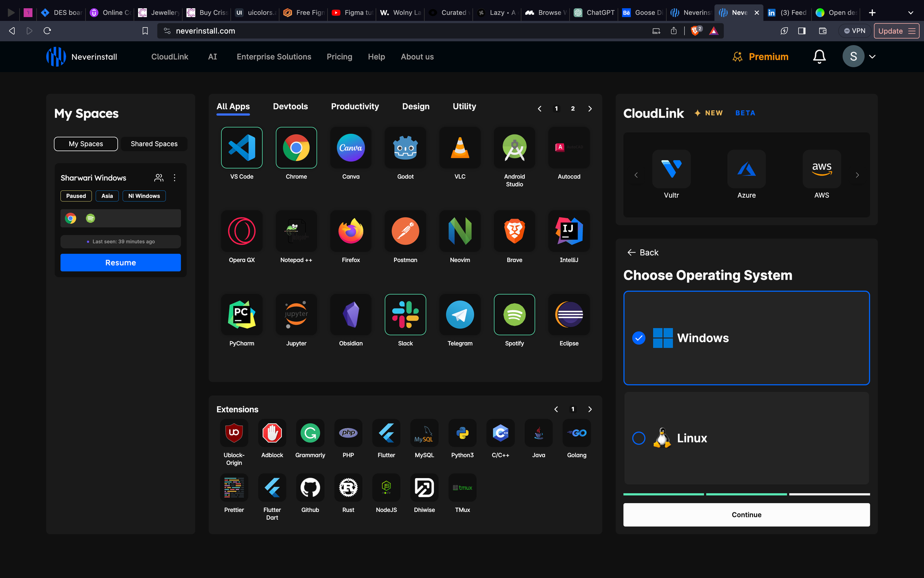Show next CloudLink providers with right chevron
Viewport: 924px width, 578px height.
pos(857,175)
